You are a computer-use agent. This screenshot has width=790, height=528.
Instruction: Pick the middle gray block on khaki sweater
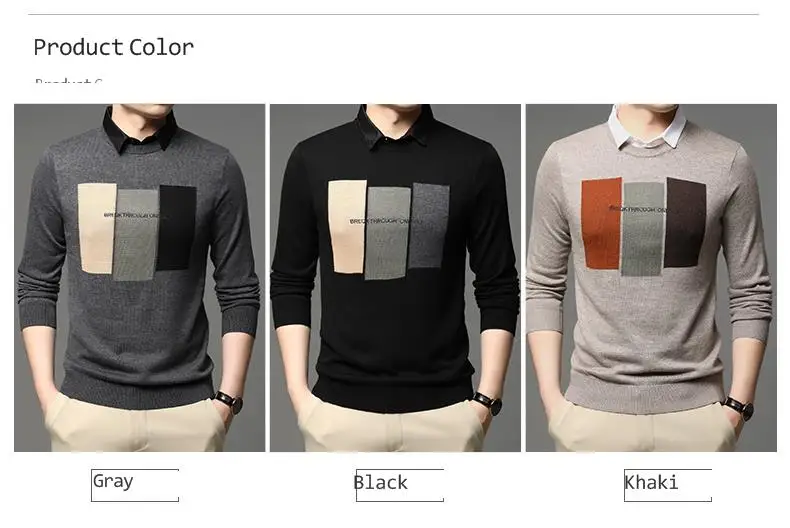point(643,229)
